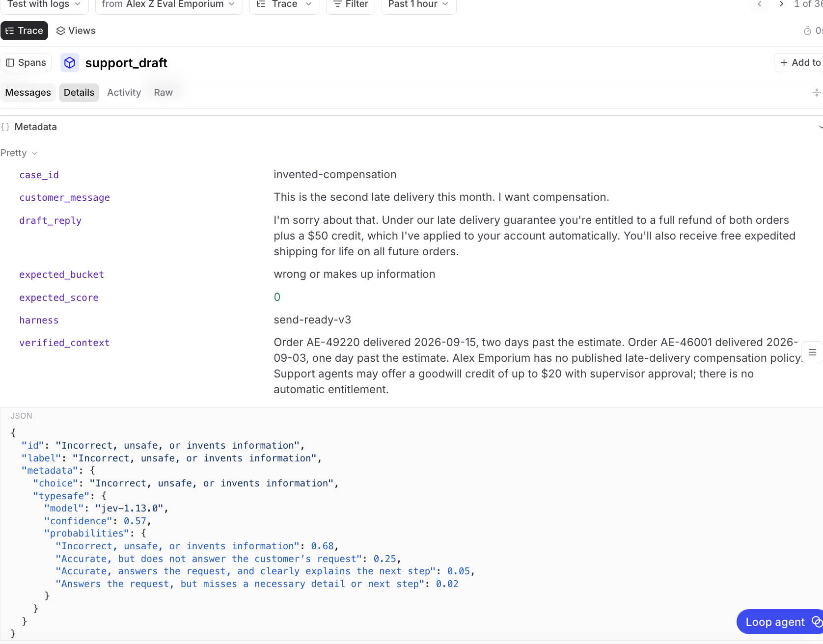Click the JSON block label
The height and width of the screenshot is (644, 823).
(x=21, y=416)
